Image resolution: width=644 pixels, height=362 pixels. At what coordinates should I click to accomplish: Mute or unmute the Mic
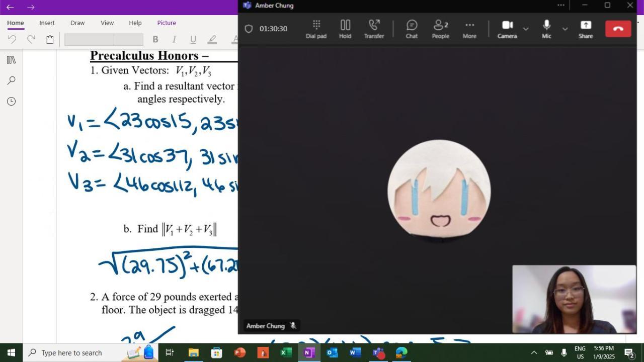546,29
